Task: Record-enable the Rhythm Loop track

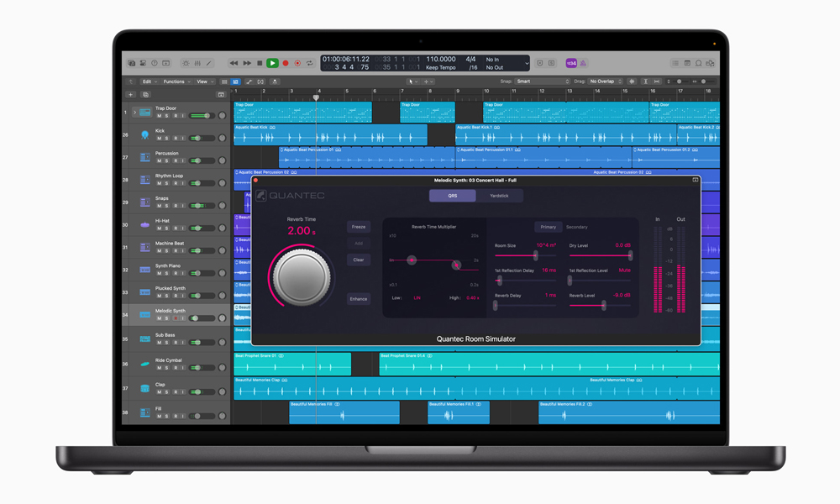Action: [175, 183]
